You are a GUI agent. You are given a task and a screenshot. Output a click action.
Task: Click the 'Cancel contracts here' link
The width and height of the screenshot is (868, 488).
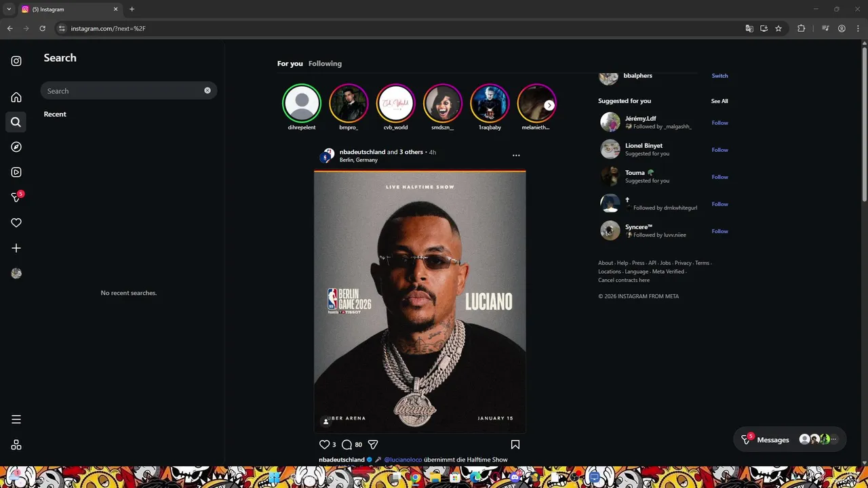point(624,280)
